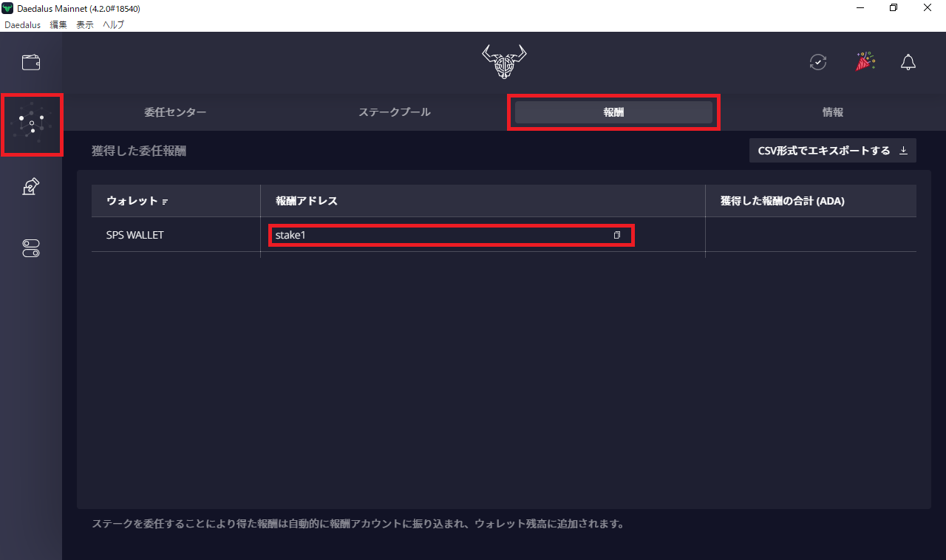Viewport: 946px width, 560px height.
Task: Open the voting registration sidebar icon
Action: point(31,187)
